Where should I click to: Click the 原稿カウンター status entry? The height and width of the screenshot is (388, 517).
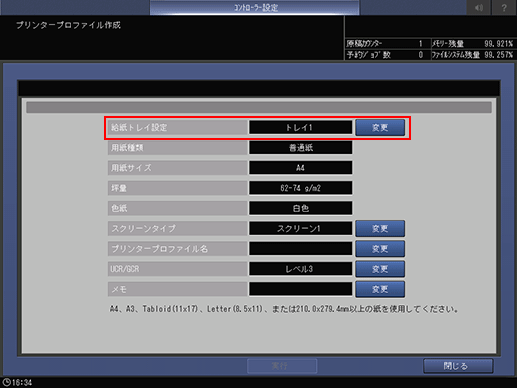[x=387, y=44]
